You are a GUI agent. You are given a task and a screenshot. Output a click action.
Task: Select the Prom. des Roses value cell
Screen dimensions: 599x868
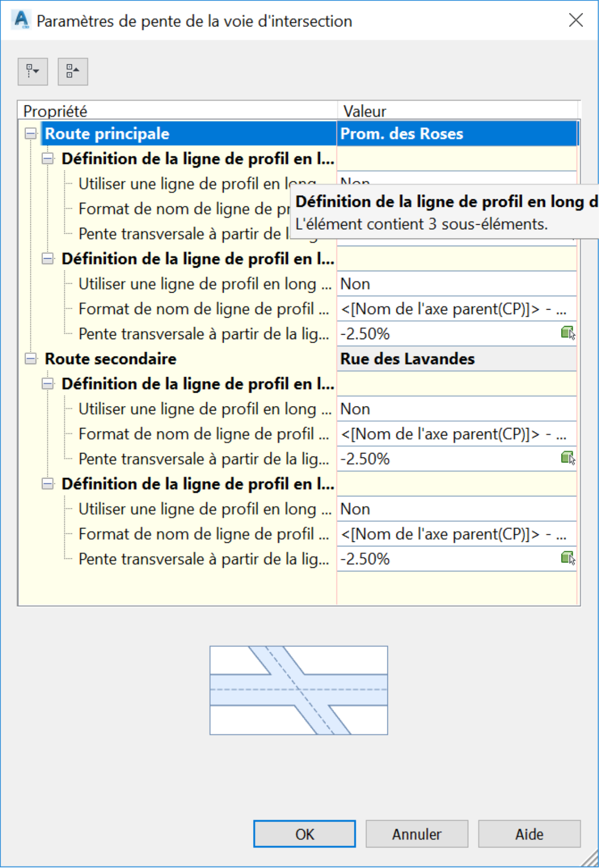(x=457, y=134)
